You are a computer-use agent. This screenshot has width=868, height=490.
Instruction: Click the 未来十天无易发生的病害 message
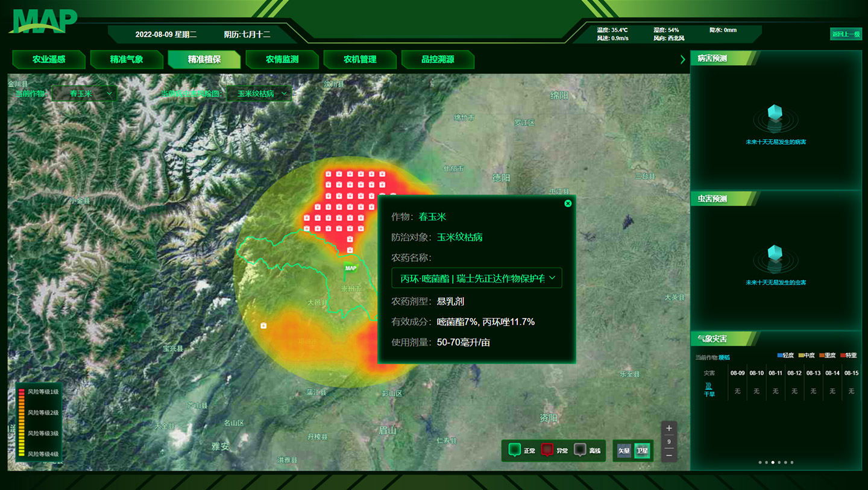click(775, 142)
